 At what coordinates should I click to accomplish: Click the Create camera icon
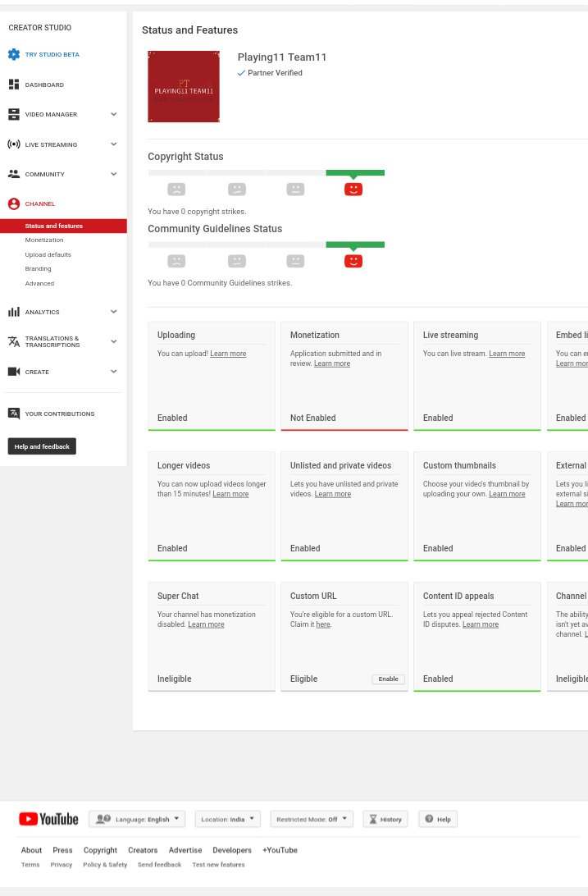[x=14, y=372]
